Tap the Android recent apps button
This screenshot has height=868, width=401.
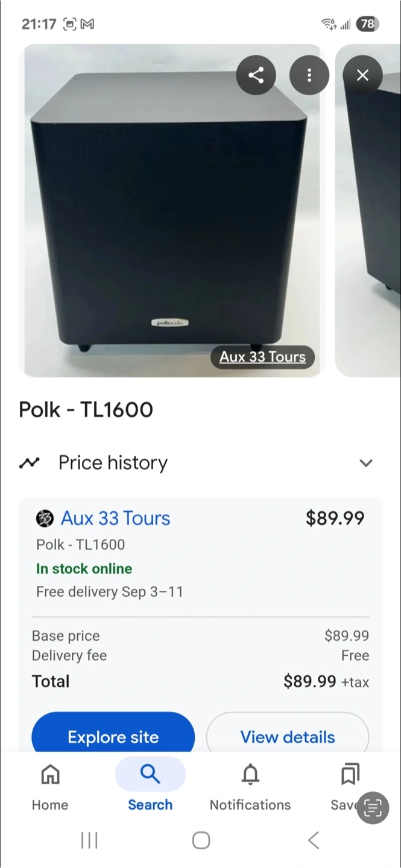[x=89, y=840]
